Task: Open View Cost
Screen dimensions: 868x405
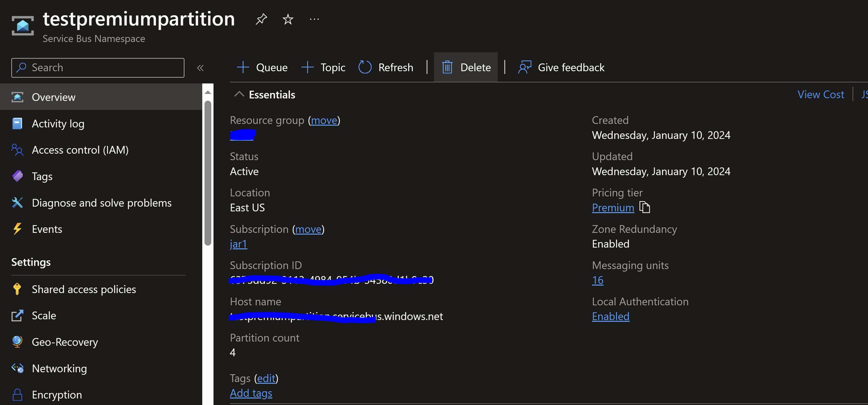Action: pos(821,94)
